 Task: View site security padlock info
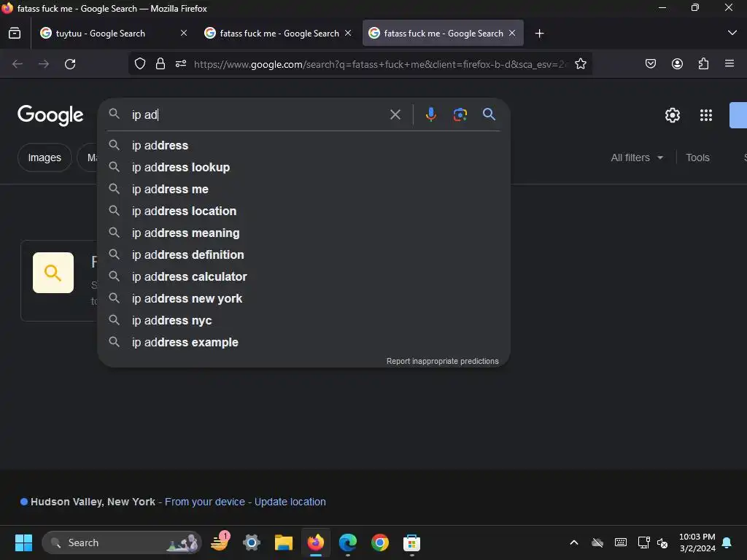(160, 64)
